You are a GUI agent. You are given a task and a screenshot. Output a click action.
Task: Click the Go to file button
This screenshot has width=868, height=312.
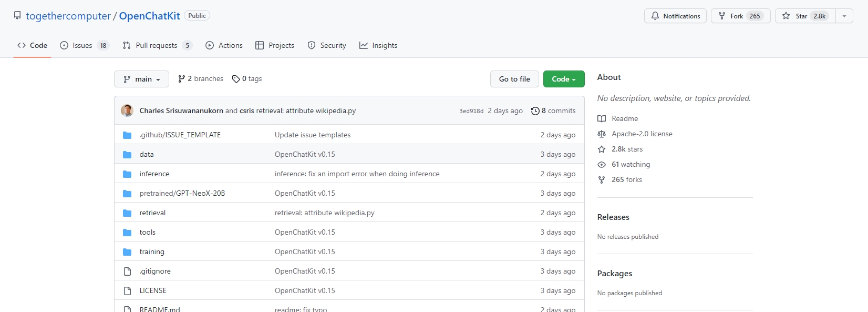[514, 79]
